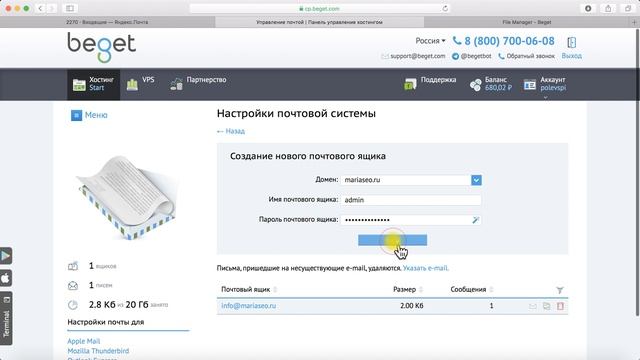This screenshot has width=640, height=360.
Task: Open the info@mariaseo.ru mailbox
Action: [249, 306]
